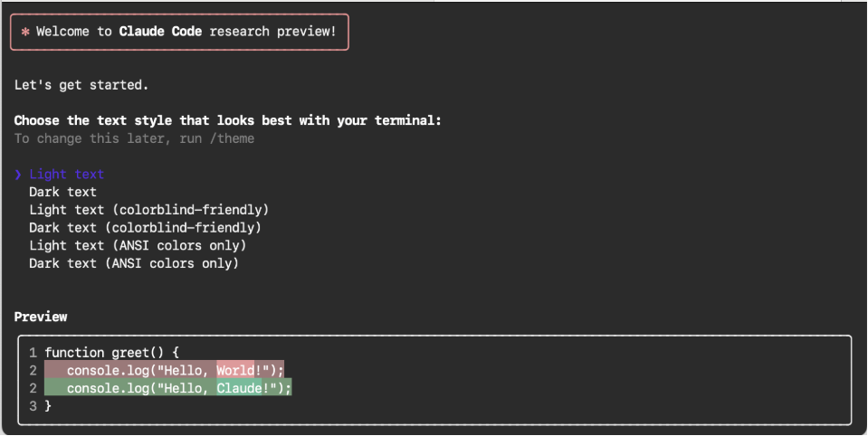Click the removed console.log World line
The image size is (868, 436).
tap(165, 370)
